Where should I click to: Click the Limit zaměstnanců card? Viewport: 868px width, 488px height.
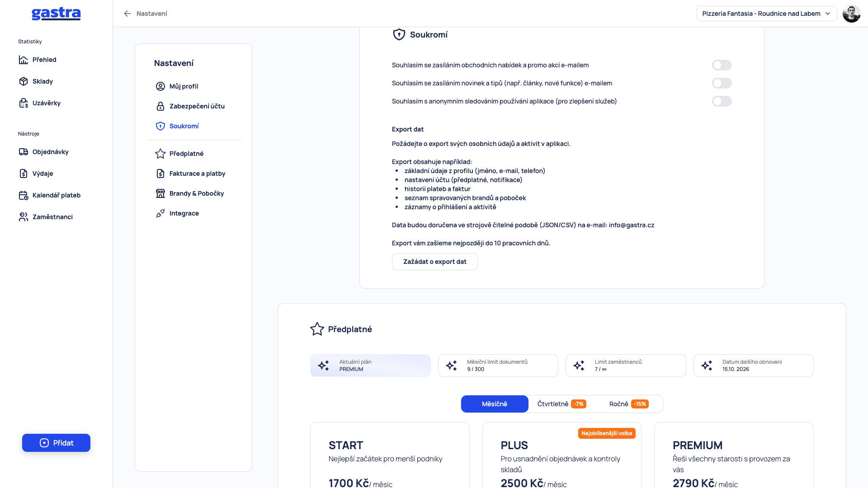click(x=626, y=366)
